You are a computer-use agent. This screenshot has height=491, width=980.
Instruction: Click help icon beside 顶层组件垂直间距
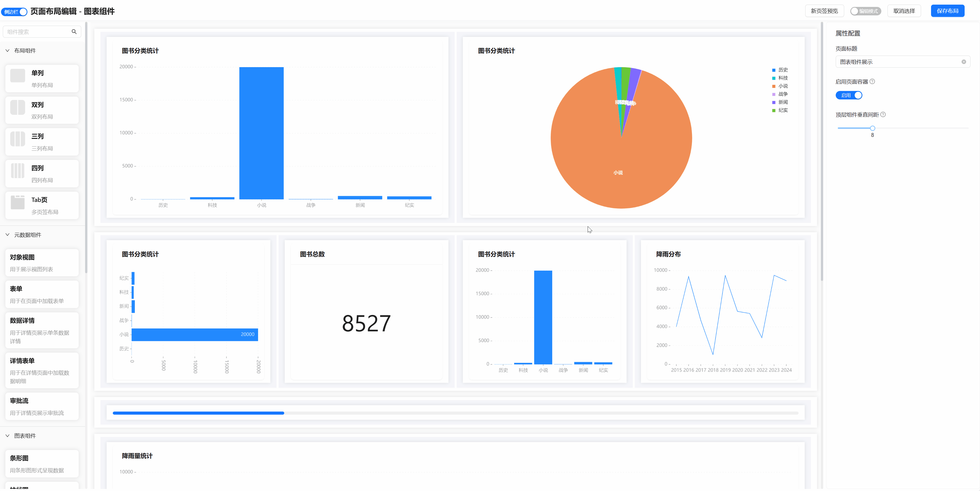pos(883,115)
